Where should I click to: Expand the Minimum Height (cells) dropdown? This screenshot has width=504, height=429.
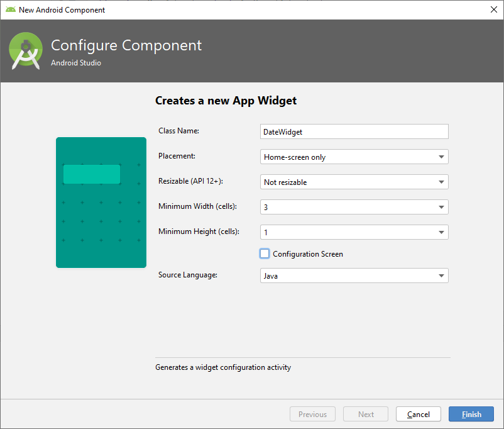[x=354, y=232]
